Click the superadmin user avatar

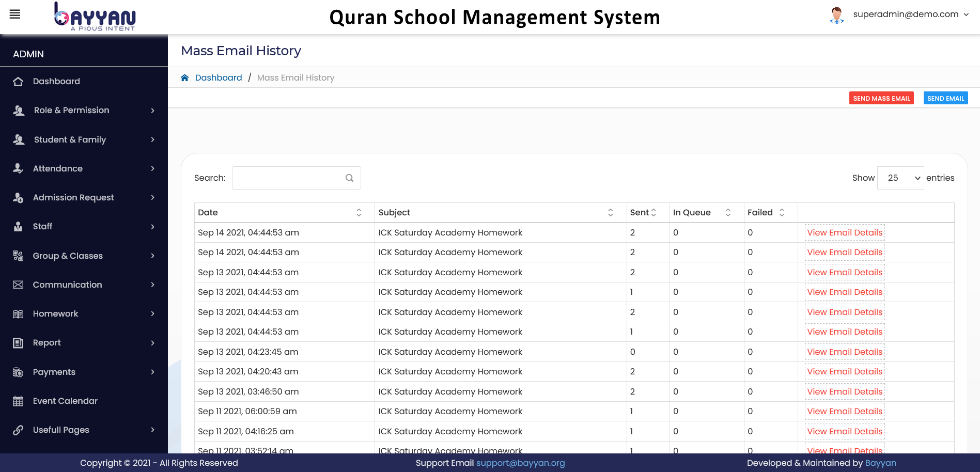(x=836, y=15)
